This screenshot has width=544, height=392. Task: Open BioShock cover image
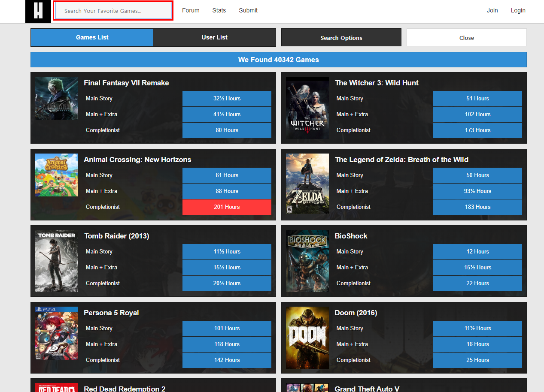tap(307, 261)
